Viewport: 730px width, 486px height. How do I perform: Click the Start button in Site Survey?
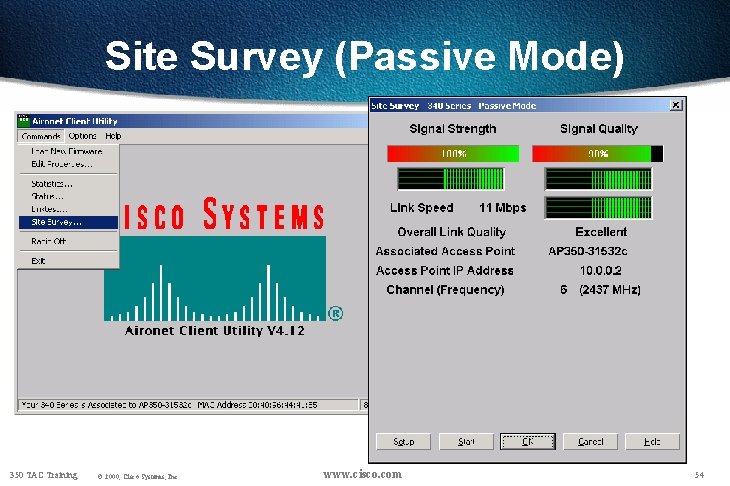tap(466, 441)
